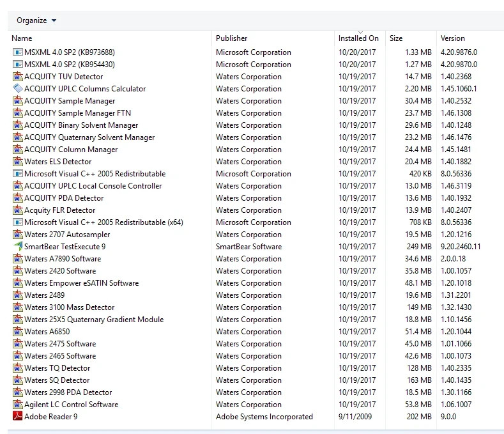Open the Organize dropdown menu

(x=36, y=20)
